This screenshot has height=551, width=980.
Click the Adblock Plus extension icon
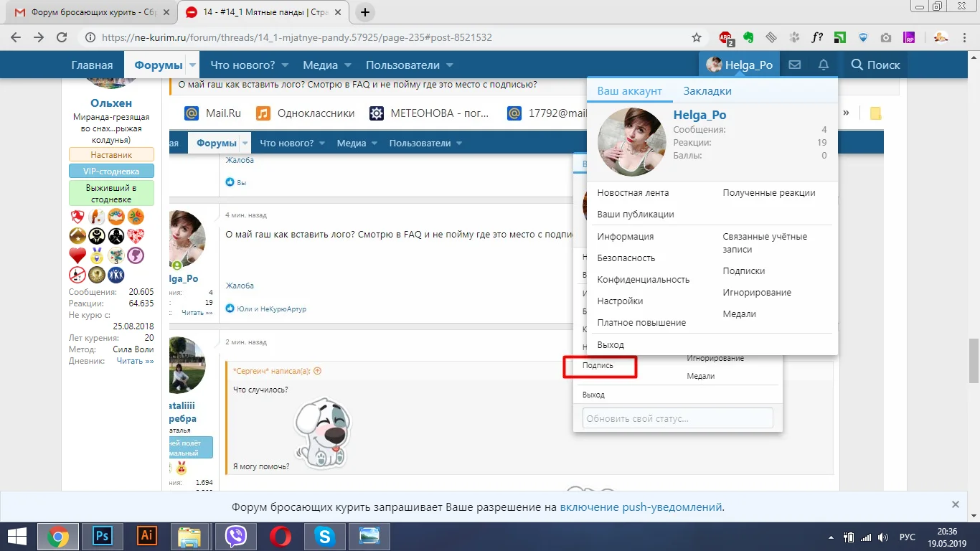coord(726,37)
